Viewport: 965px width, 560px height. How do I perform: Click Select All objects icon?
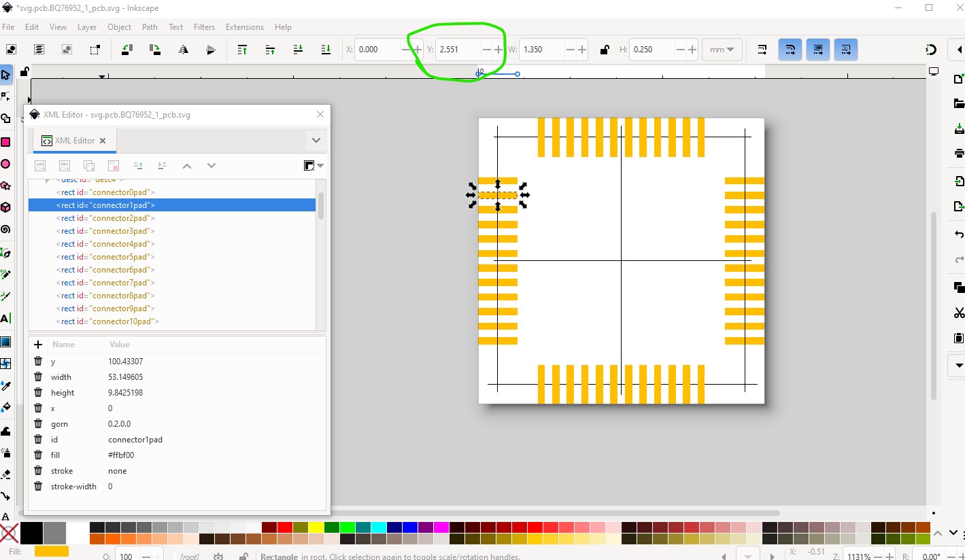coord(12,50)
